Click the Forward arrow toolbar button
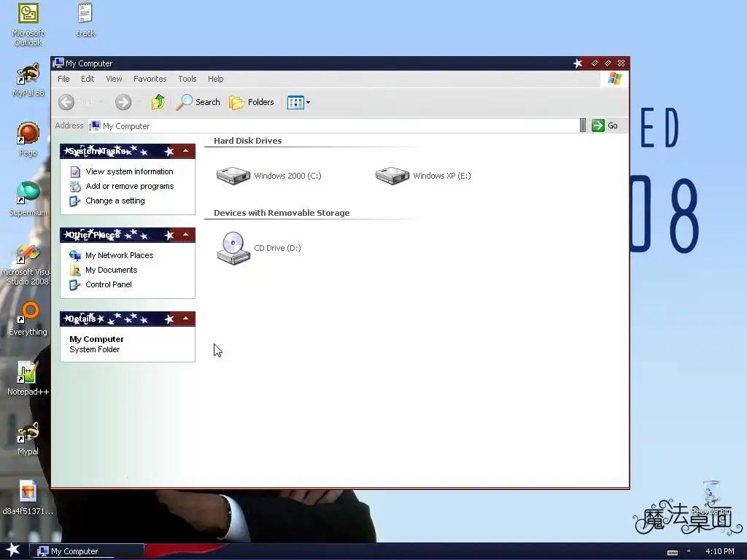Viewport: 747px width, 560px height. tap(123, 102)
